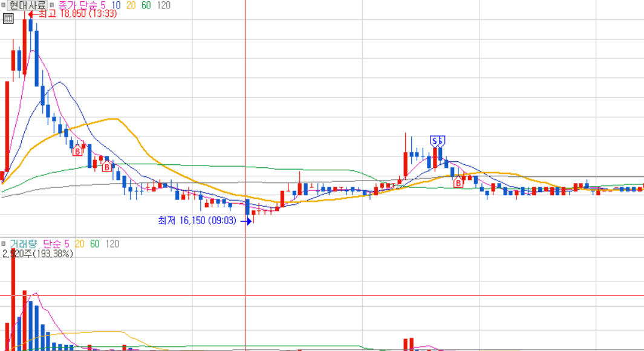The image size is (644, 351).
Task: Click the leftmost red B buy marker
Action: pos(77,151)
